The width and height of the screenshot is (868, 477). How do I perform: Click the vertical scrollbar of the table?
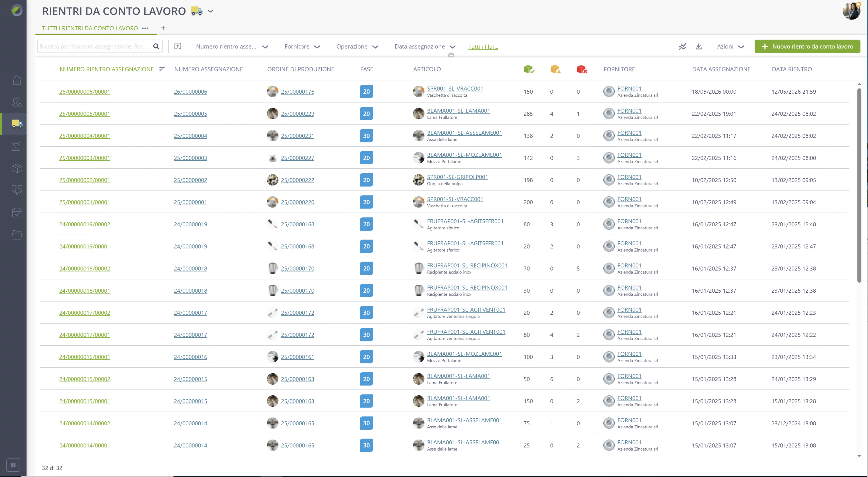point(859,185)
